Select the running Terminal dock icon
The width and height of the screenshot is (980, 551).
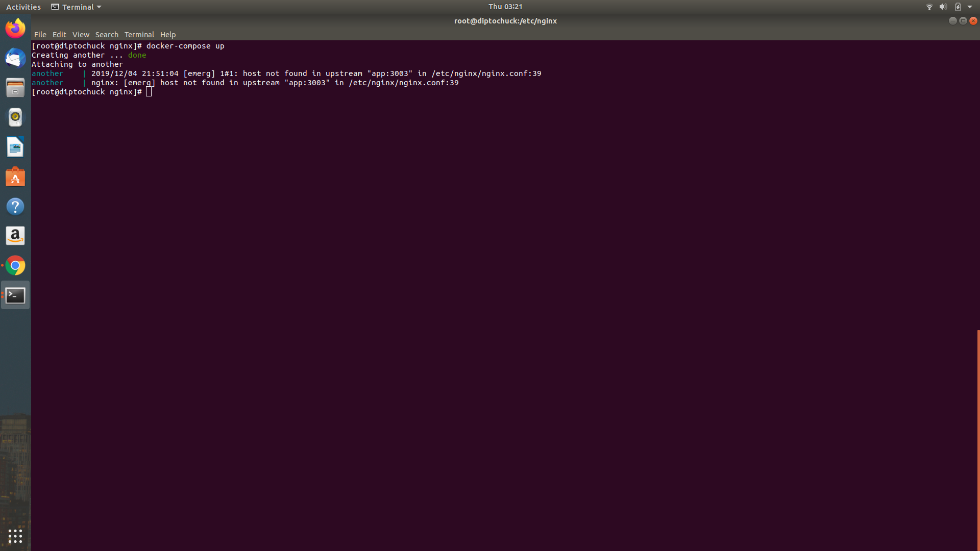tap(15, 295)
